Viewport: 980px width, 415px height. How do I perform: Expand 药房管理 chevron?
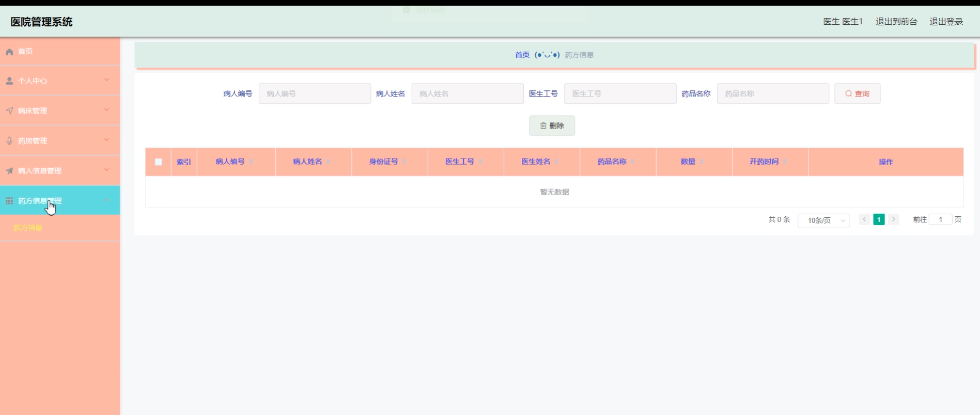[107, 139]
